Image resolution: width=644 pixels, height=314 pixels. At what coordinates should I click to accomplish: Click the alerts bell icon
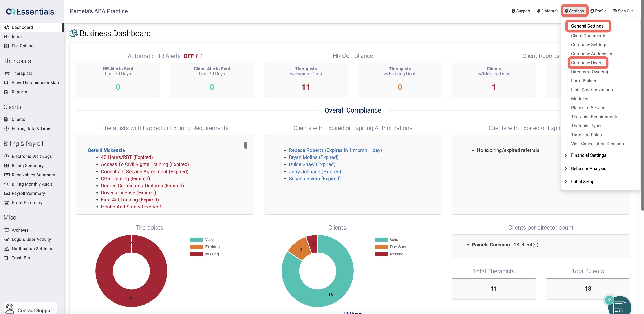538,11
